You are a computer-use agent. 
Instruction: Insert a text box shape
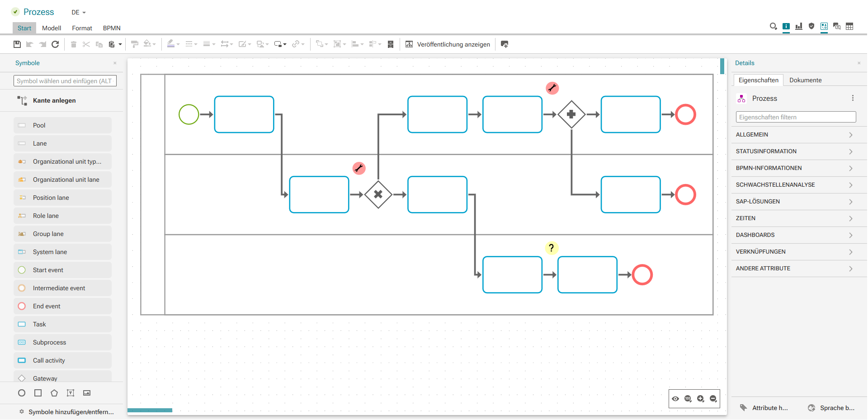71,393
